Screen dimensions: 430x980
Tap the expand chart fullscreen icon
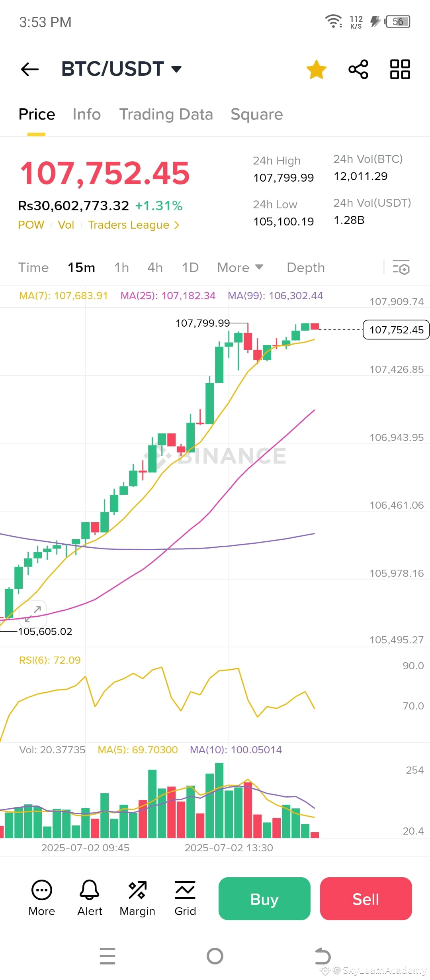click(33, 614)
